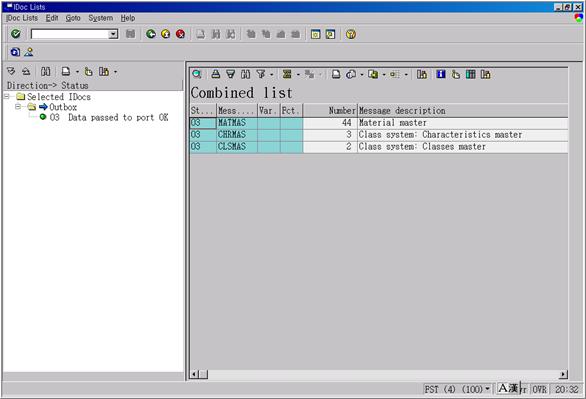This screenshot has height=399, width=586.
Task: Click the blue Information icon
Action: pyautogui.click(x=441, y=74)
